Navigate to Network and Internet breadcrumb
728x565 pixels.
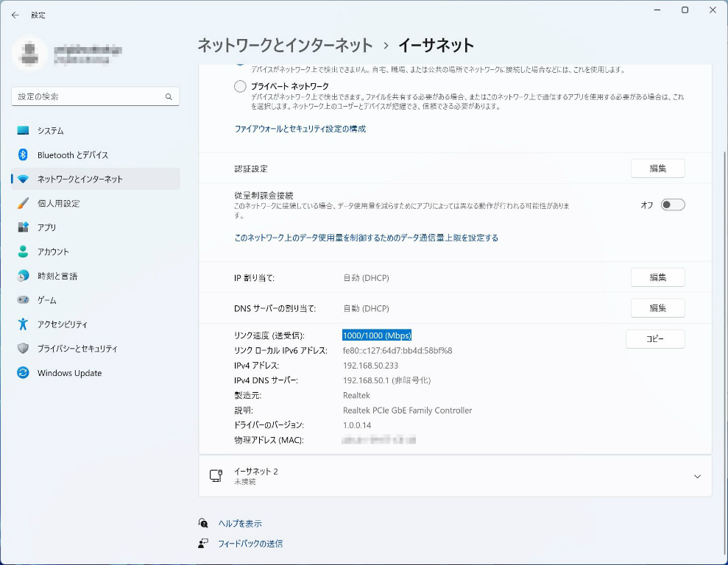click(x=285, y=46)
